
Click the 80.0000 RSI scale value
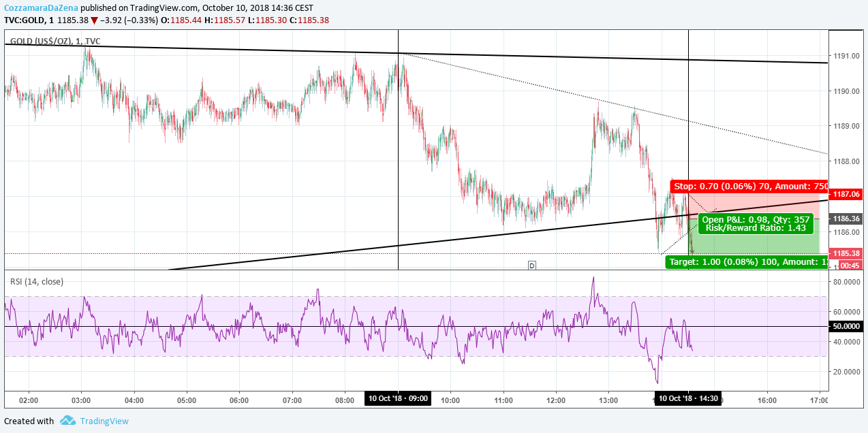point(847,281)
